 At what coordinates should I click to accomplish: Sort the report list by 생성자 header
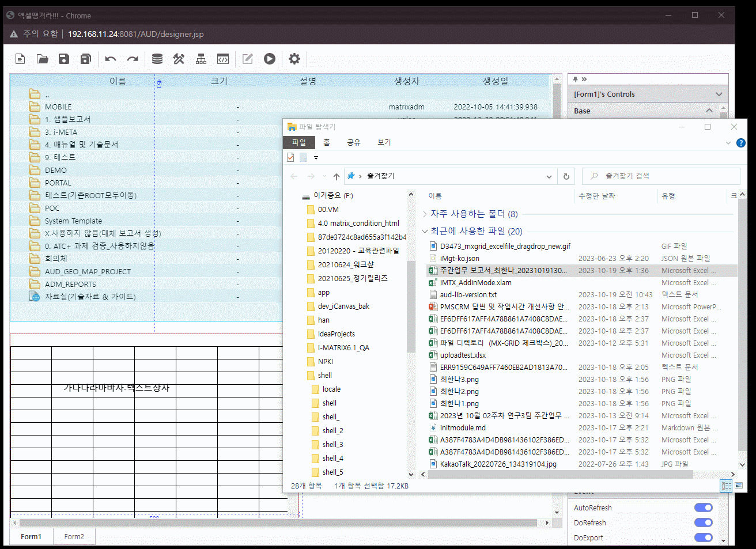407,81
